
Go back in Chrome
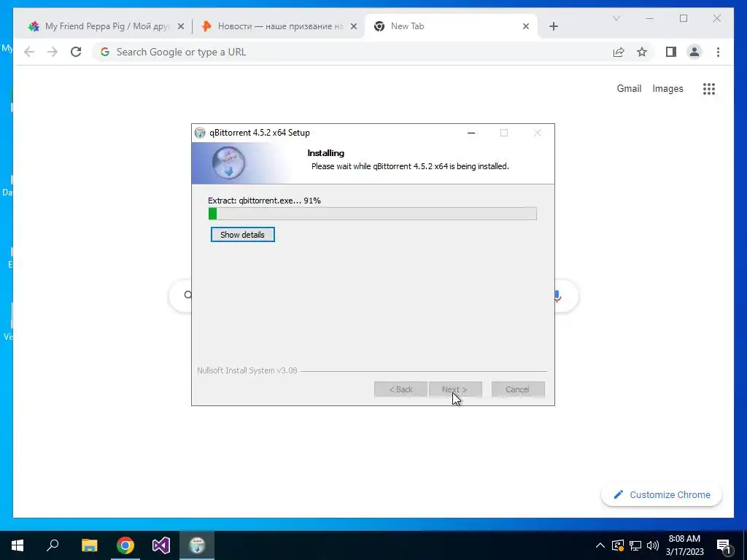(x=29, y=52)
